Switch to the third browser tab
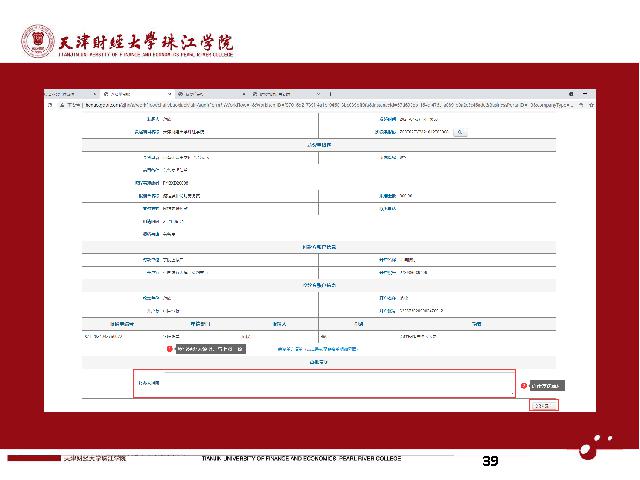Image resolution: width=640 pixels, height=480 pixels. pyautogui.click(x=211, y=94)
